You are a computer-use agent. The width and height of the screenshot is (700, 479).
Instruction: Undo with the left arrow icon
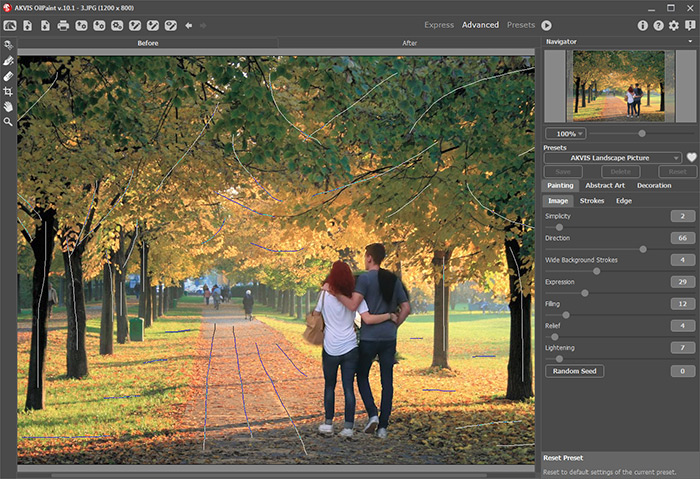(x=189, y=25)
